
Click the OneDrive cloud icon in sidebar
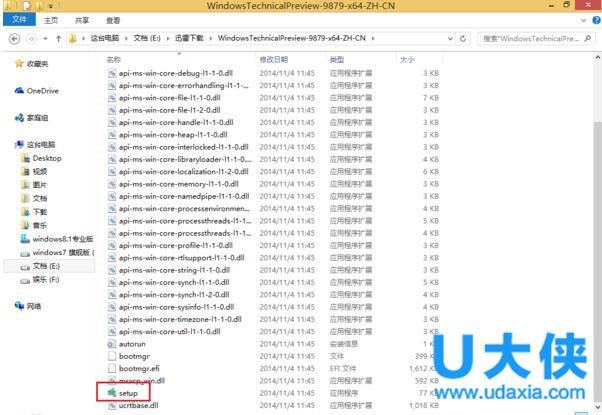[x=20, y=90]
